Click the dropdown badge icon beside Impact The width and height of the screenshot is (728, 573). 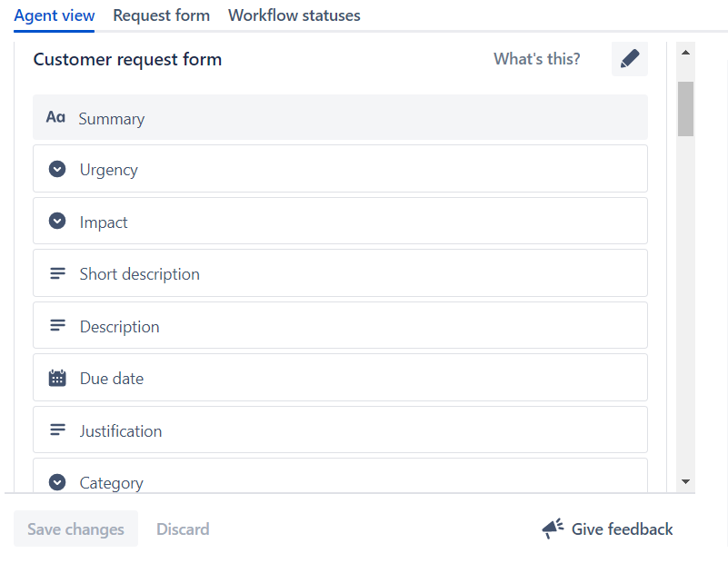coord(56,221)
